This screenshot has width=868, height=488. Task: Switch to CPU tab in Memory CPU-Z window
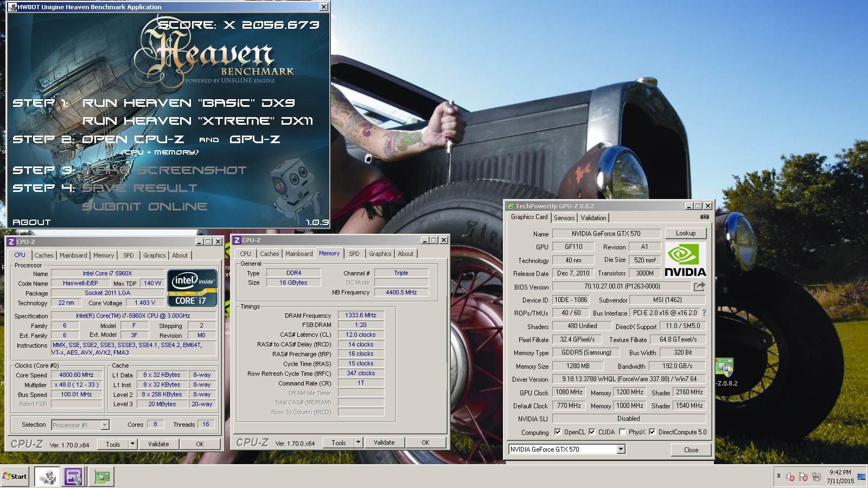coord(245,254)
